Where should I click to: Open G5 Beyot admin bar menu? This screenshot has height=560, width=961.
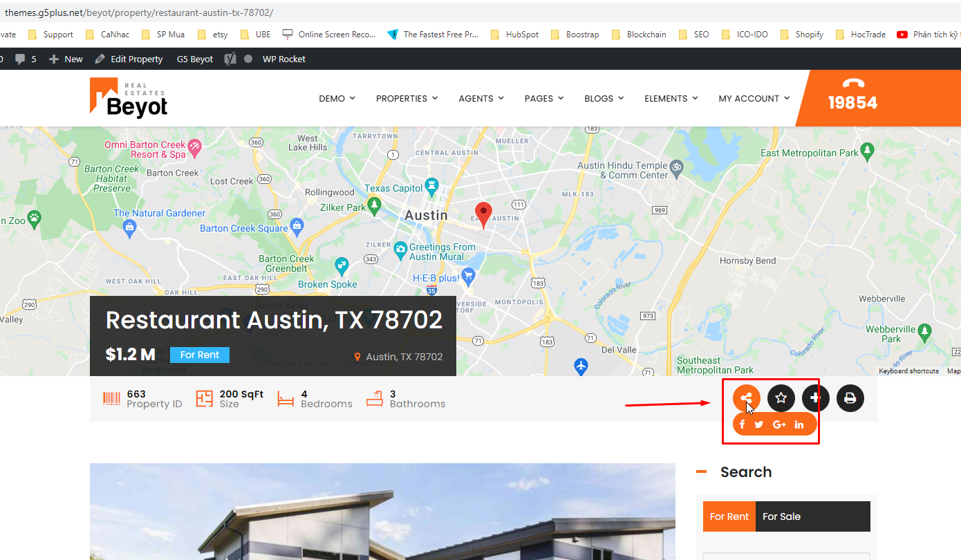pos(195,59)
